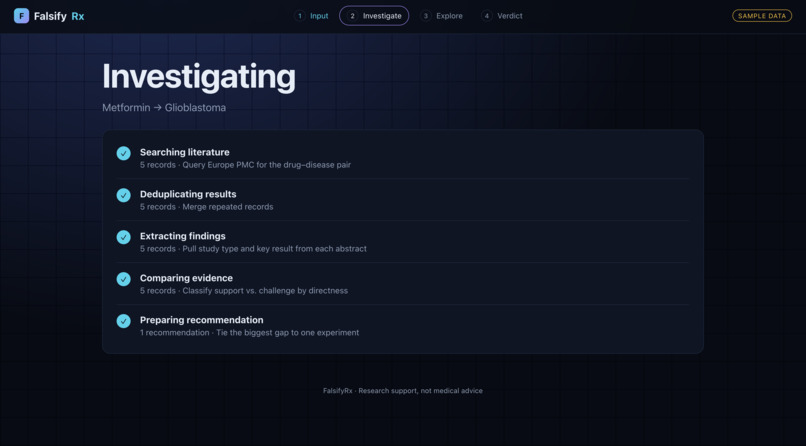Screen dimensions: 806x446
Task: Jump to step 4 Verdict
Action: 502,16
